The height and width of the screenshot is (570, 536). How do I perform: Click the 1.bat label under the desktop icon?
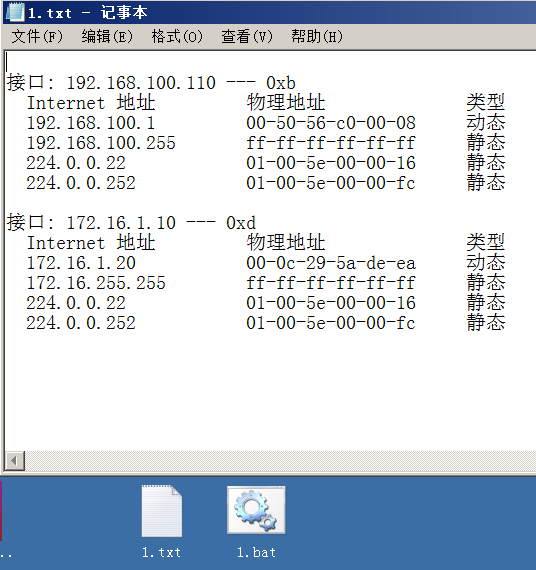[256, 553]
